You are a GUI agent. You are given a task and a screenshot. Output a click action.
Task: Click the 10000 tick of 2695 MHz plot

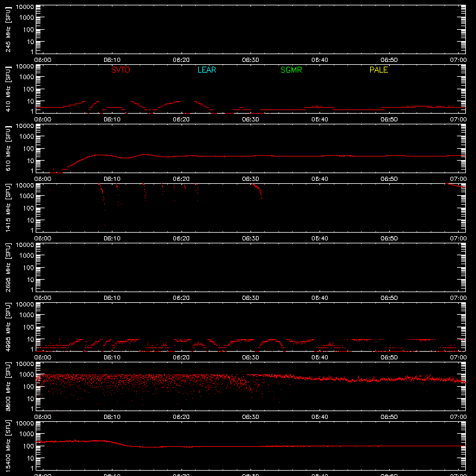[25, 245]
